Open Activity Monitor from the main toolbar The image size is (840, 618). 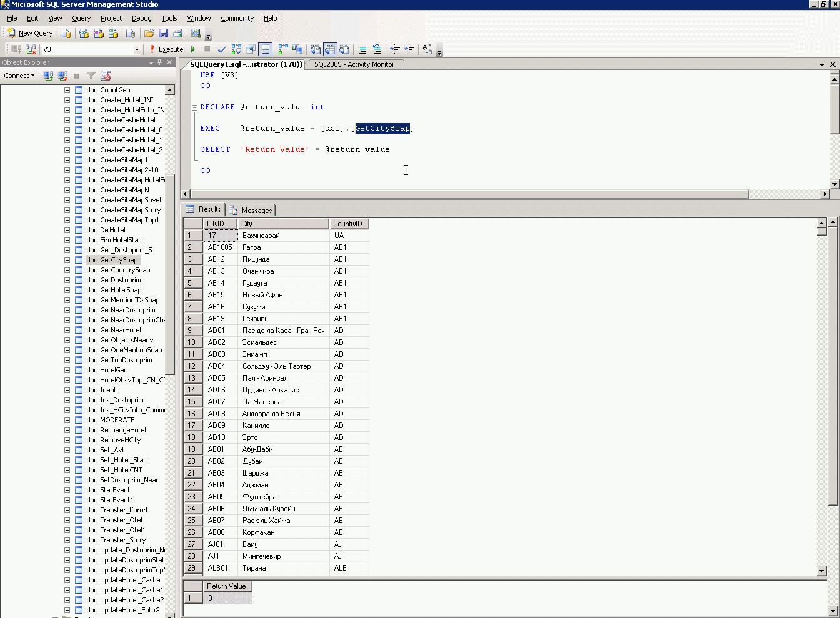click(x=196, y=33)
